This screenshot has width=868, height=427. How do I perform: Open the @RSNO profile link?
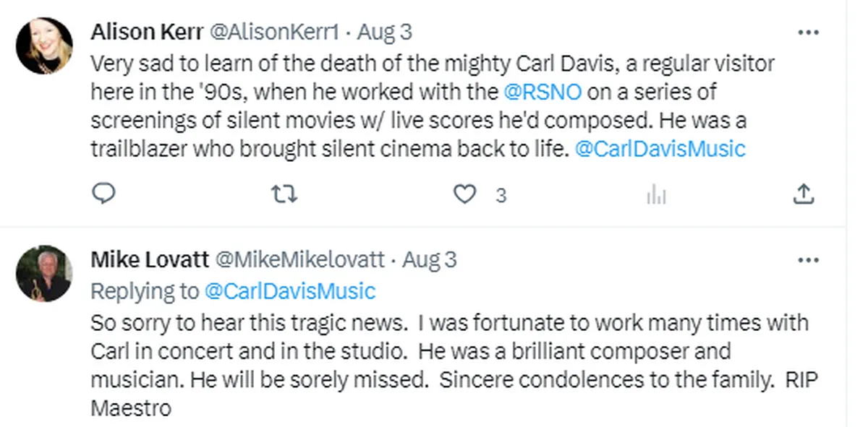coord(543,92)
